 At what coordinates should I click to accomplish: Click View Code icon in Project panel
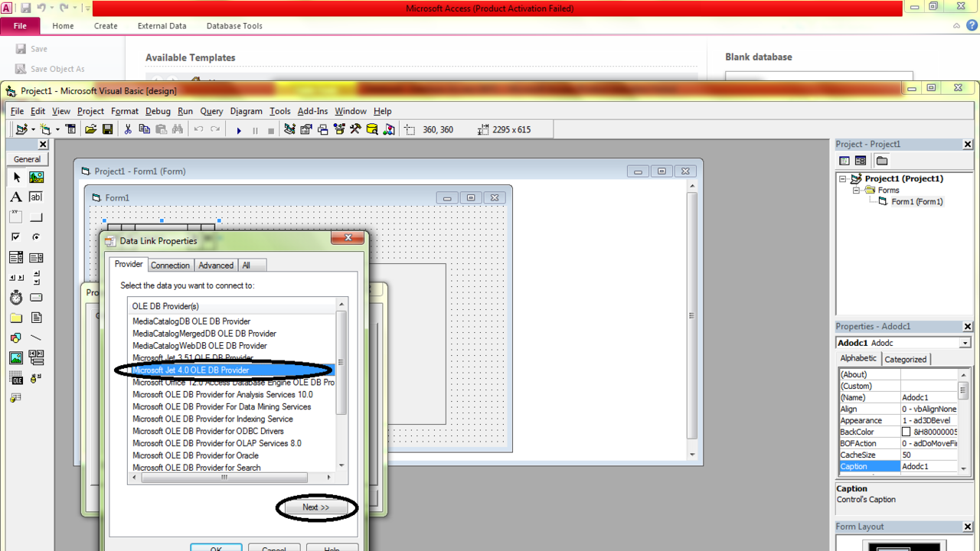(844, 161)
